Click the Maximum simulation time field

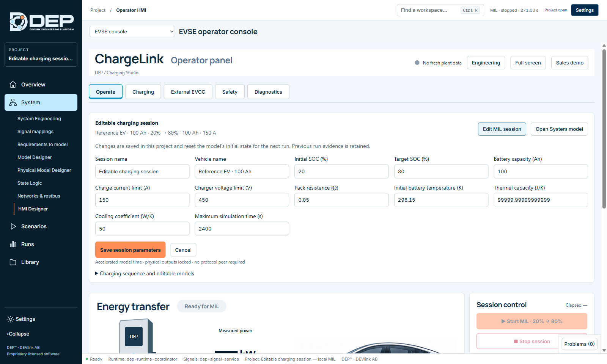pos(242,229)
